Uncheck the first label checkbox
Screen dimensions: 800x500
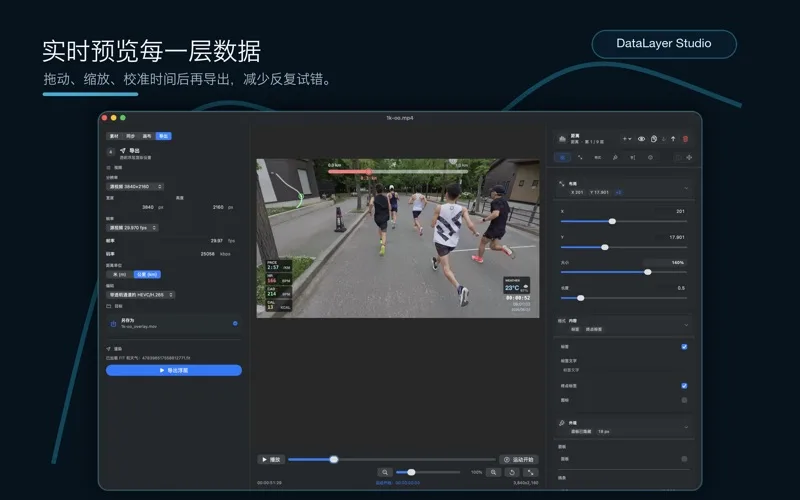coord(684,347)
